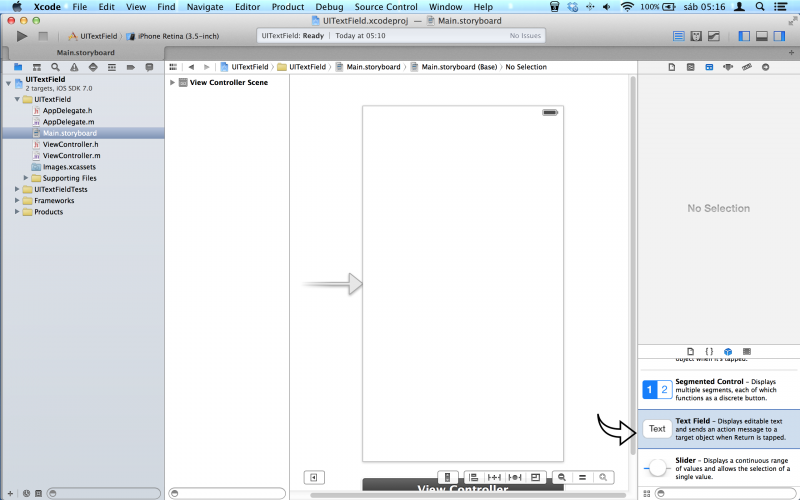Image resolution: width=800 pixels, height=500 pixels.
Task: Zoom out the storyboard canvas
Action: coord(562,478)
